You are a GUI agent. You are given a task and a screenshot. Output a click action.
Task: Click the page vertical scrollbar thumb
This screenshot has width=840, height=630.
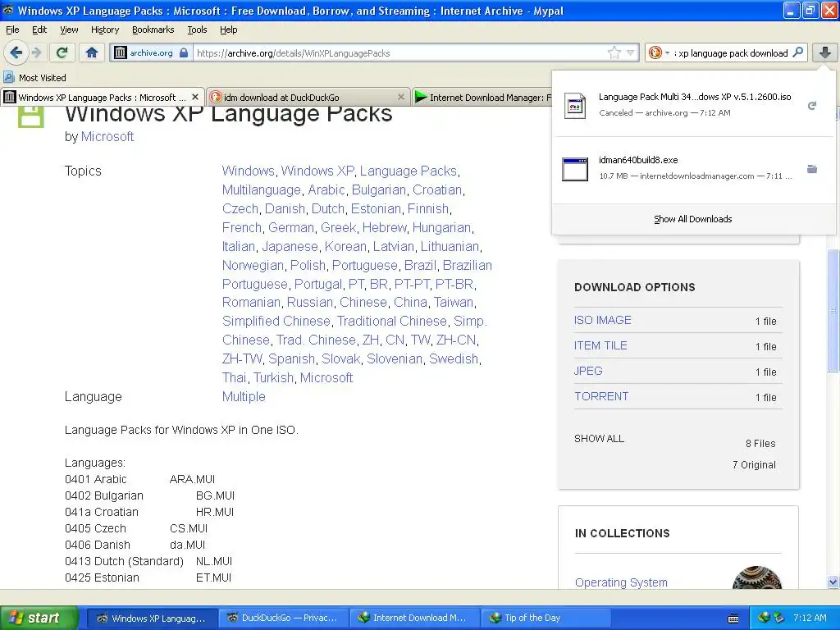pyautogui.click(x=833, y=310)
